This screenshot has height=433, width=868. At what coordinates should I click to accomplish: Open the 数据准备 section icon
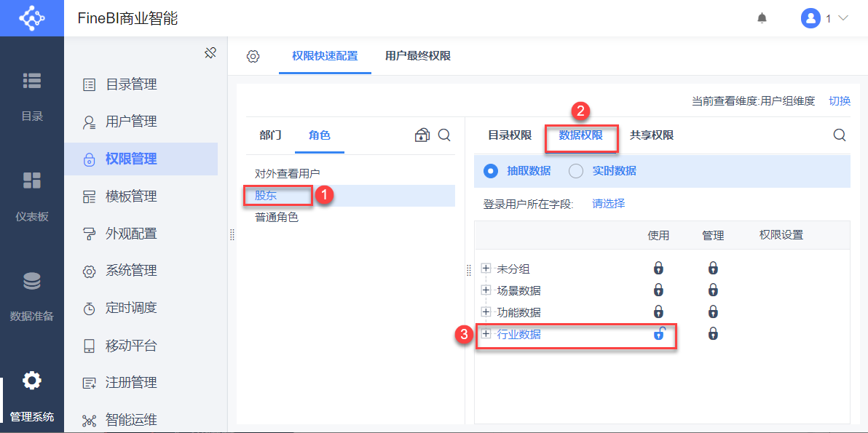[x=32, y=282]
